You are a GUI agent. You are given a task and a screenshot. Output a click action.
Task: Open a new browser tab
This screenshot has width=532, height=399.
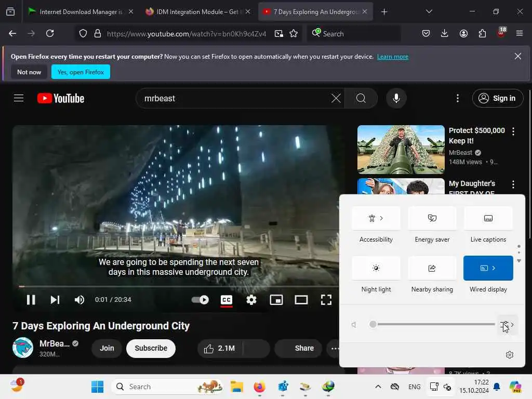[384, 12]
